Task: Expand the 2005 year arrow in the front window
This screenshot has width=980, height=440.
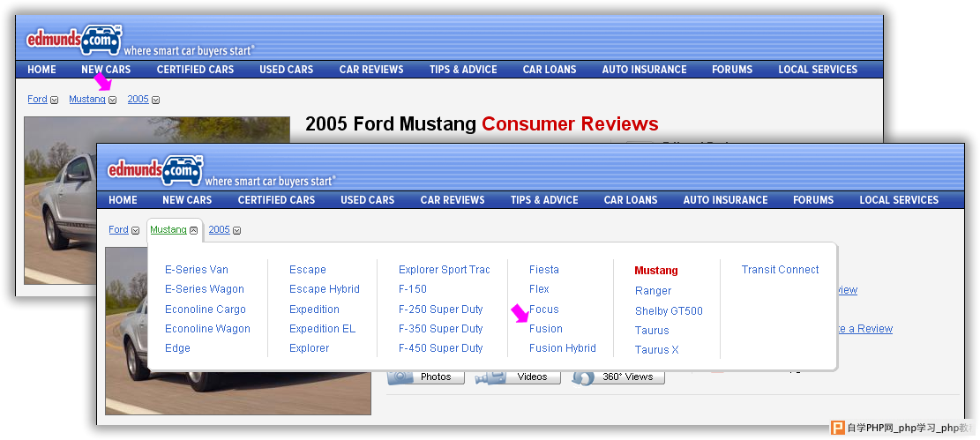Action: (x=236, y=231)
